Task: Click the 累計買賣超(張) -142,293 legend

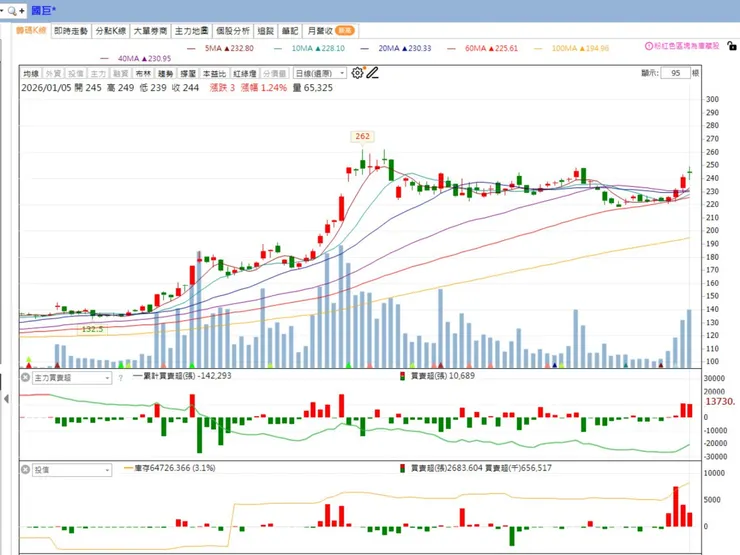Action: [182, 376]
